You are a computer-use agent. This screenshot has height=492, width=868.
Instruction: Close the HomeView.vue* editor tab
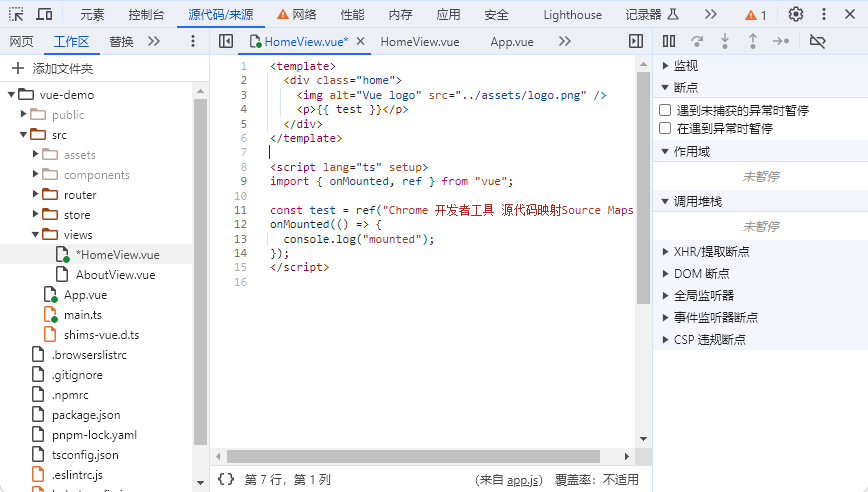click(x=360, y=41)
